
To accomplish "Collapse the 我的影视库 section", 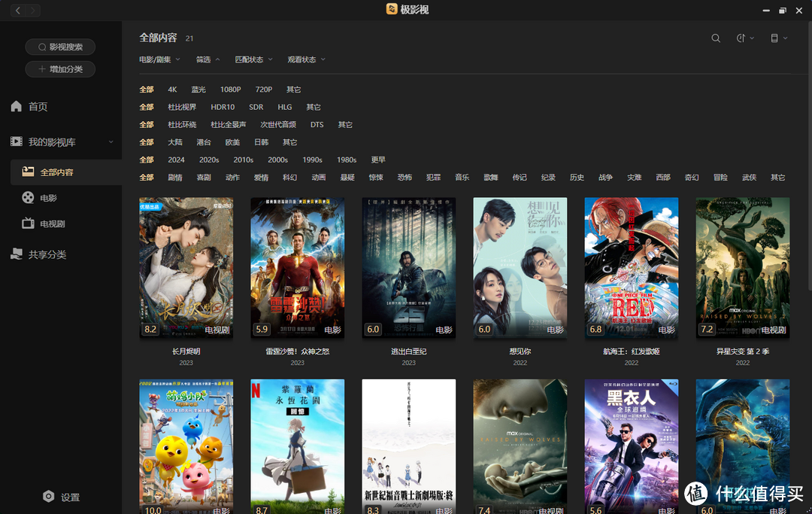I will [x=111, y=142].
